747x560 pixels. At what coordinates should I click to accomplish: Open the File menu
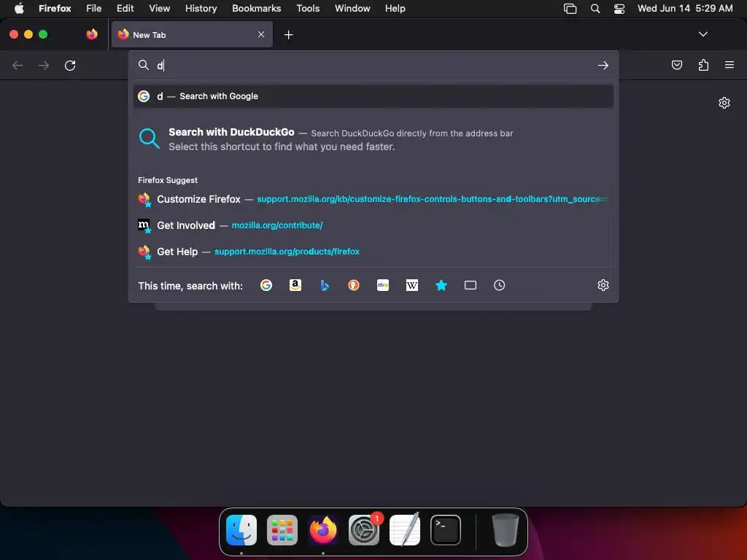(x=94, y=8)
